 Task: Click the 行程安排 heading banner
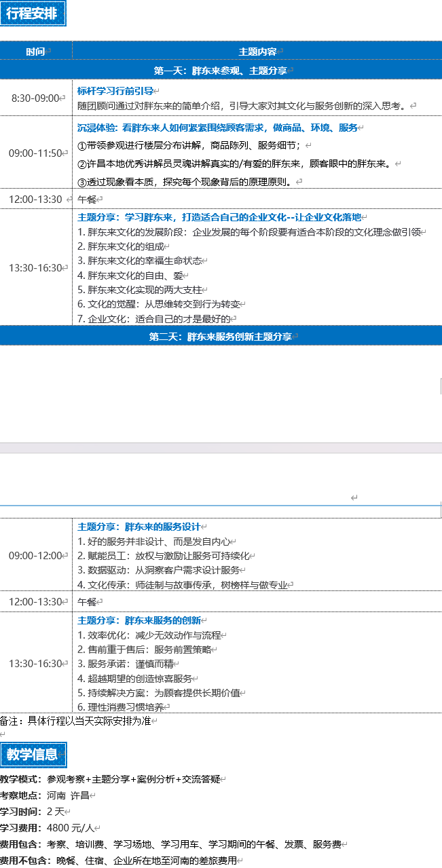pos(33,14)
